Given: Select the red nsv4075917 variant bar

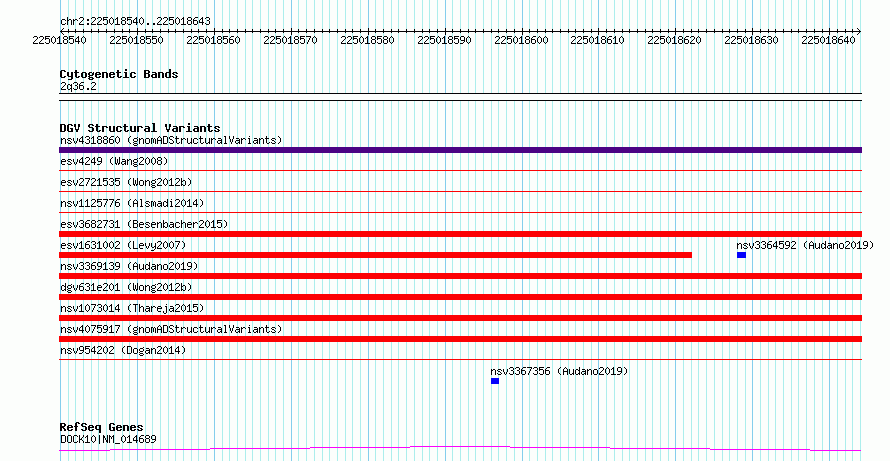Looking at the screenshot, I should tap(460, 339).
